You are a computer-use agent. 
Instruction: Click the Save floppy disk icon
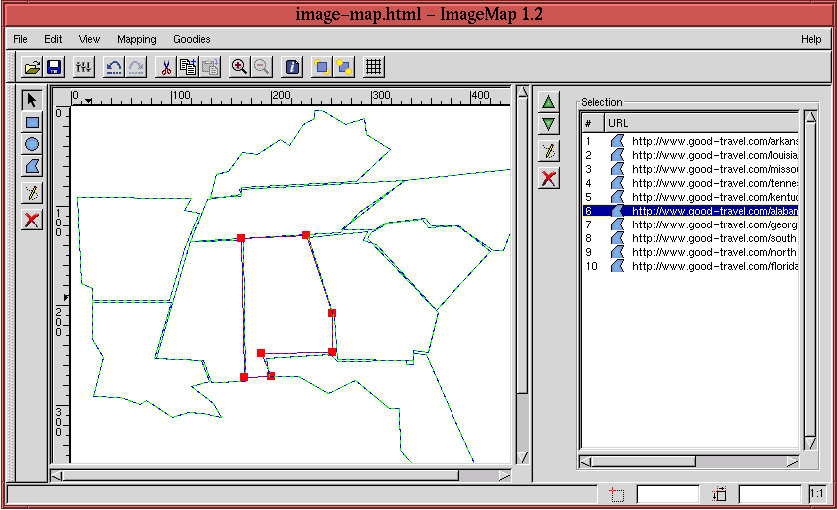[x=54, y=67]
